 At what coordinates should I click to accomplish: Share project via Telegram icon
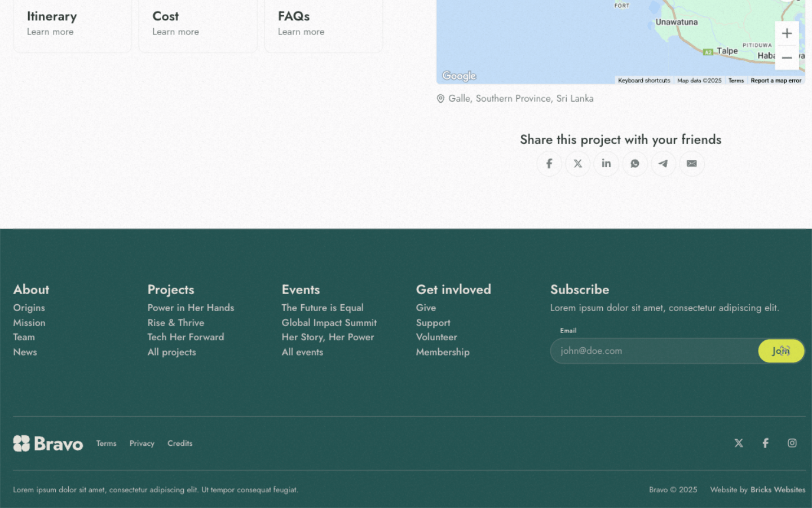tap(663, 164)
